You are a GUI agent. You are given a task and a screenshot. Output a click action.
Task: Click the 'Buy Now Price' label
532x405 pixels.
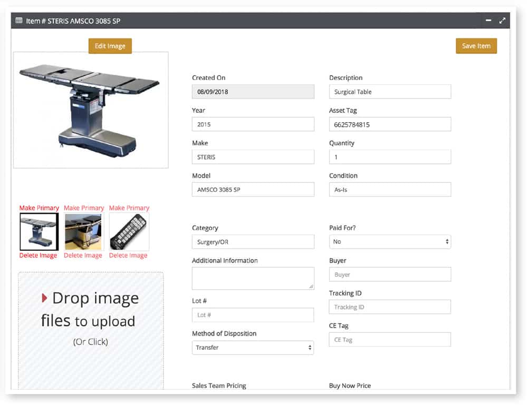[350, 386]
